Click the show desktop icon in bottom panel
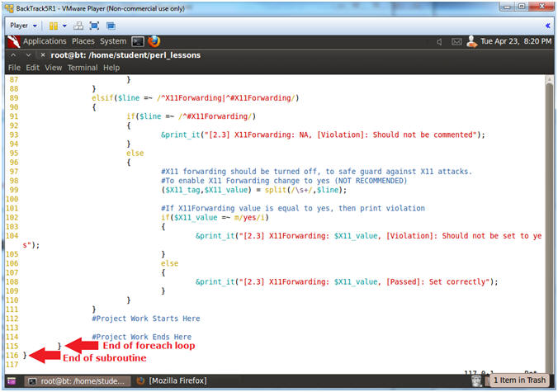This screenshot has width=558, height=392. tap(12, 381)
